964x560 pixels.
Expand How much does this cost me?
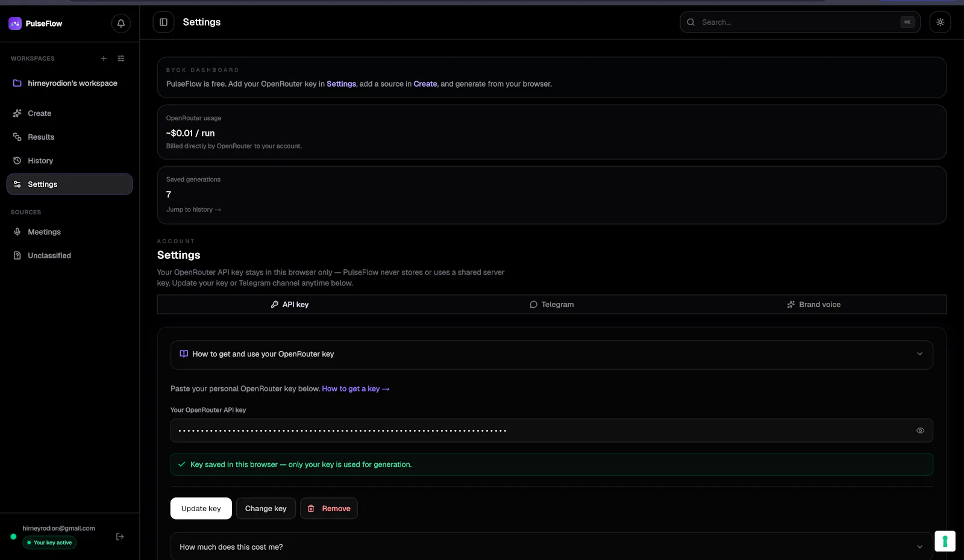tap(552, 546)
